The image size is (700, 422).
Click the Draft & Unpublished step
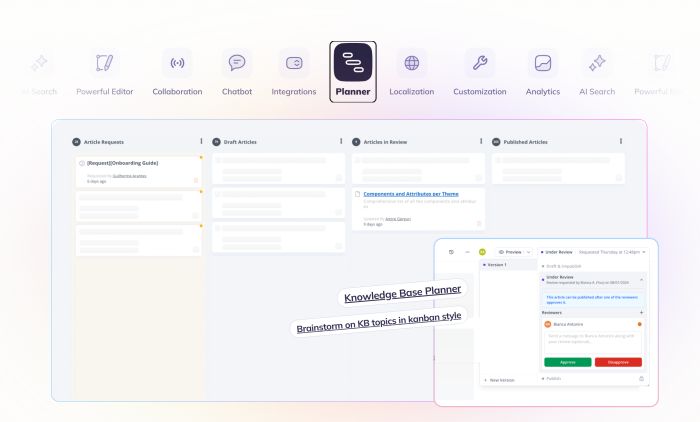(562, 266)
